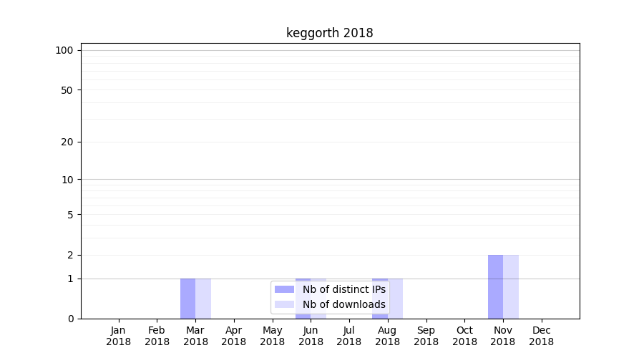Click the 'Apr 2018' x-axis tick label
Image resolution: width=644 pixels, height=358 pixels.
click(234, 336)
